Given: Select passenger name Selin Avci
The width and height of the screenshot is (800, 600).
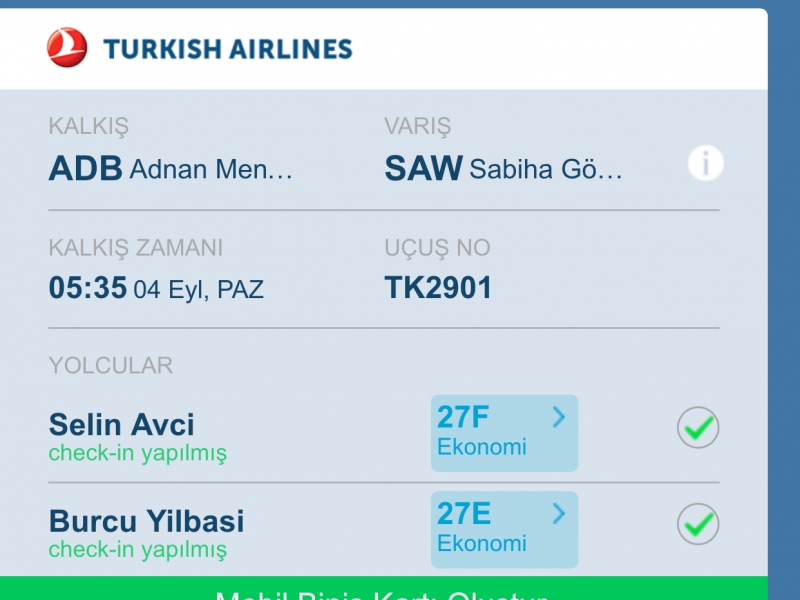Looking at the screenshot, I should pos(121,424).
